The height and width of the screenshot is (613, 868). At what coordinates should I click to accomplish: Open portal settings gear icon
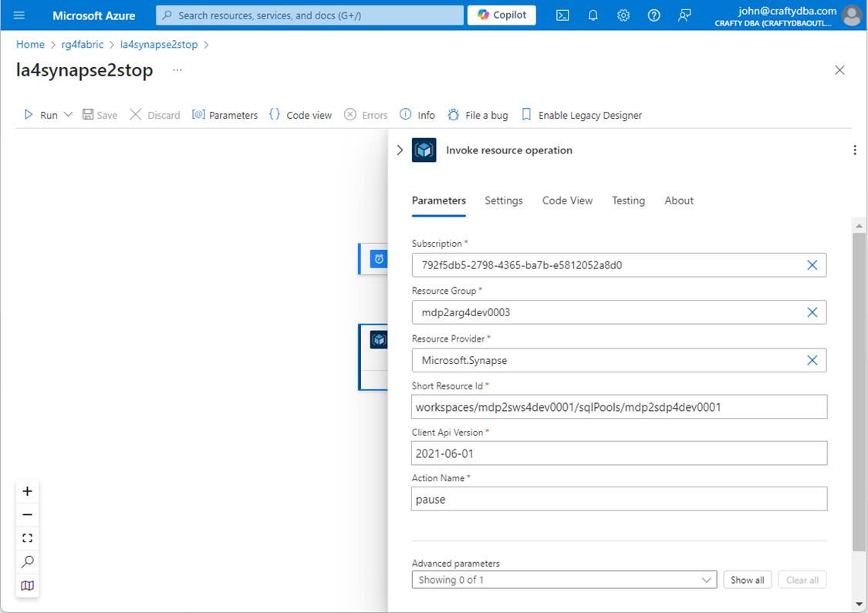623,15
